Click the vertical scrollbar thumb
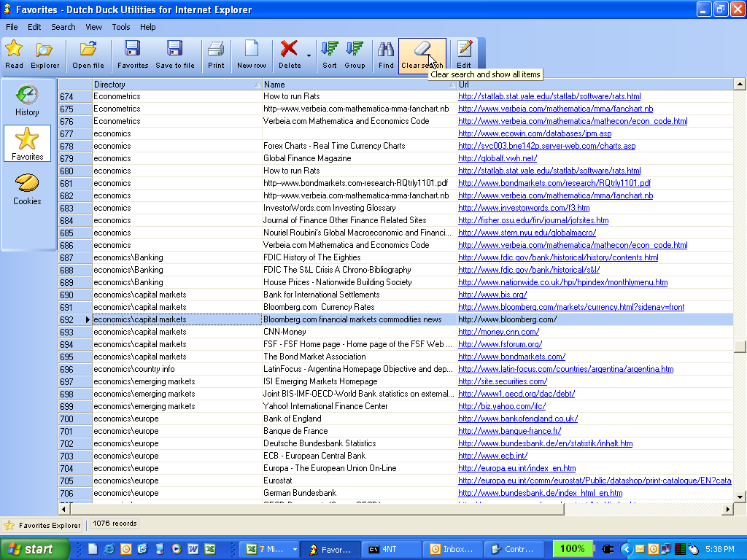The width and height of the screenshot is (747, 560). [x=740, y=346]
